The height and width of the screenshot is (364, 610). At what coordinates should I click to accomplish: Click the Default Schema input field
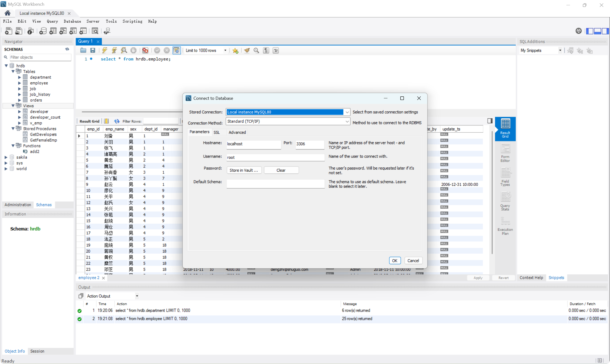click(x=275, y=184)
